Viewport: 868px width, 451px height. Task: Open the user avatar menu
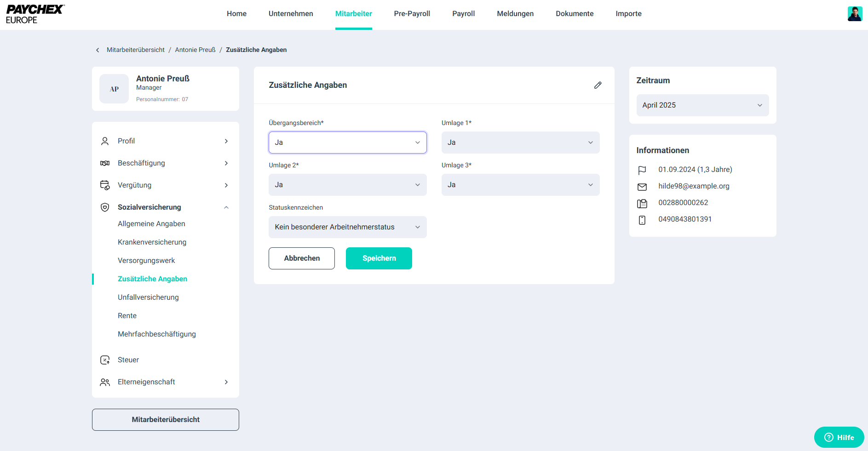[855, 14]
